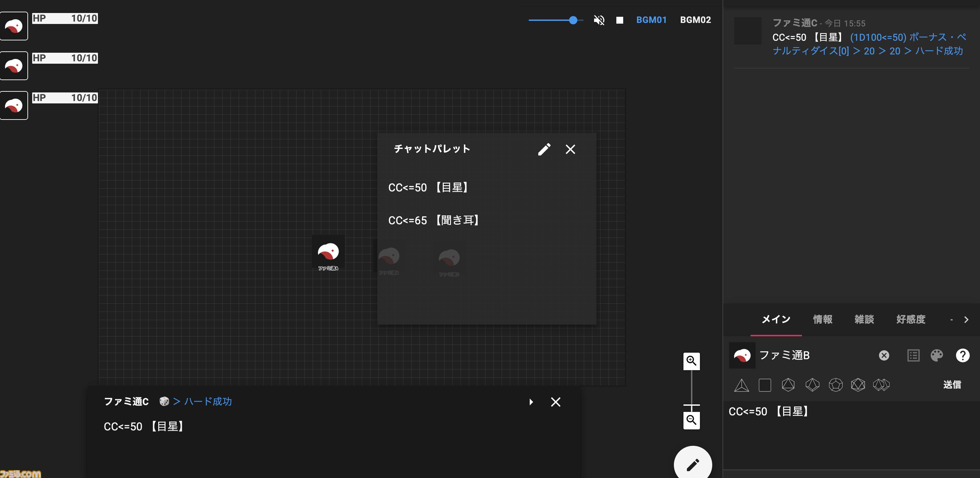Roll the D4 tetrahedron die
The height and width of the screenshot is (478, 980).
[x=741, y=385]
